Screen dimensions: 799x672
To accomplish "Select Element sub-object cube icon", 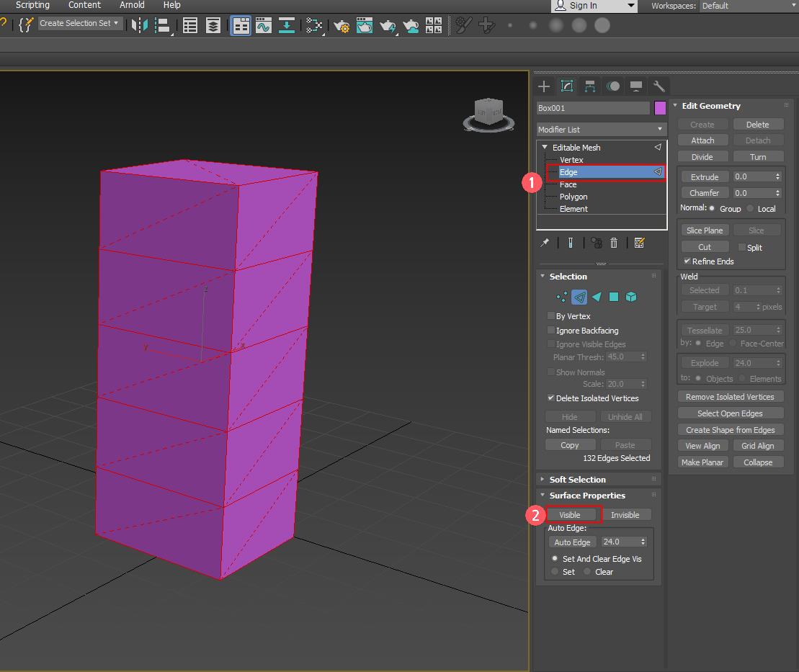I will pos(631,297).
